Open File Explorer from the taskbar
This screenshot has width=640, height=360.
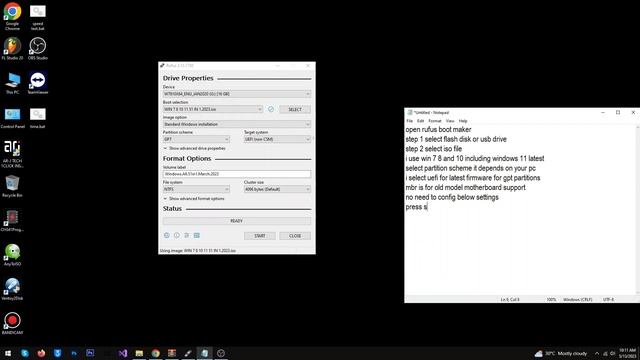pyautogui.click(x=139, y=353)
